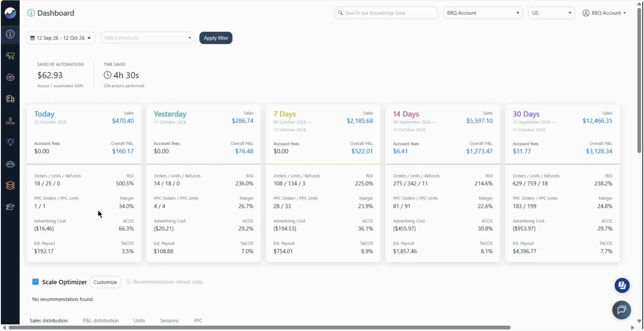Click the Customize button
644x331 pixels.
tap(105, 282)
